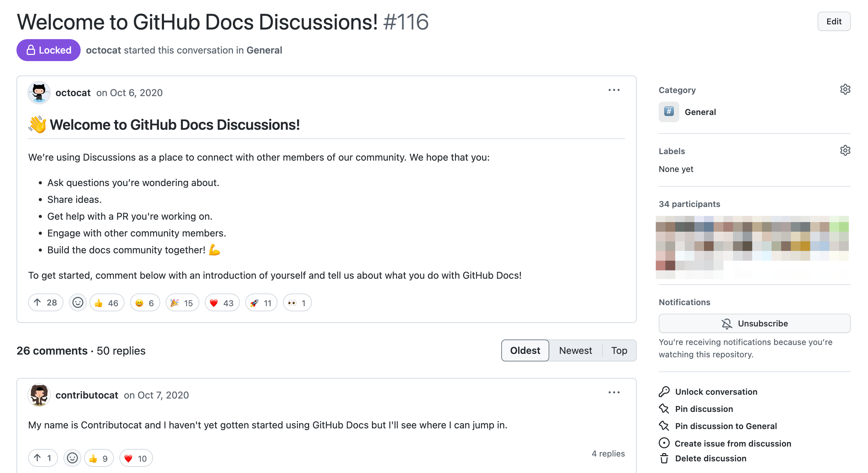This screenshot has height=473, width=868.
Task: Click the settings gear next to Category
Action: (x=845, y=89)
